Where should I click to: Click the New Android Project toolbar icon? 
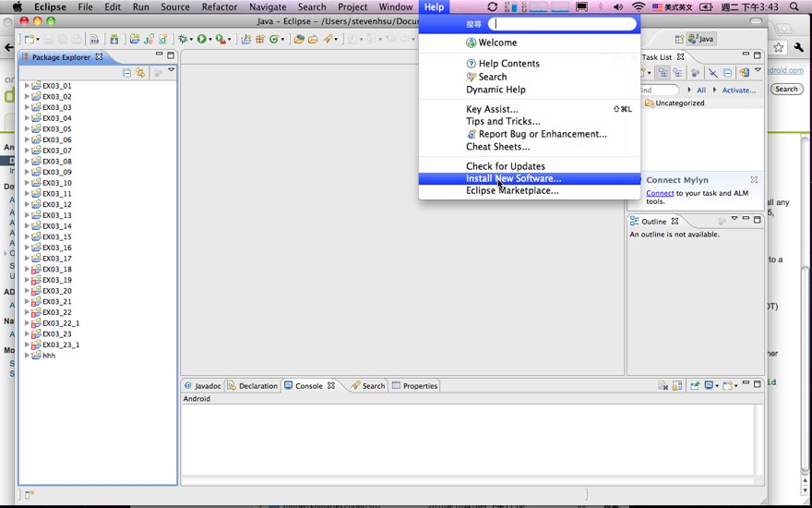click(135, 39)
